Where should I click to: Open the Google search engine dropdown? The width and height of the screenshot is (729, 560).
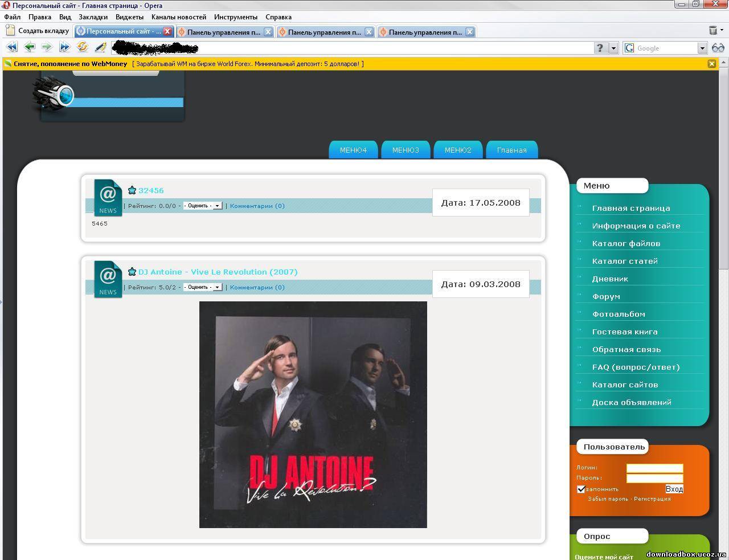(702, 48)
